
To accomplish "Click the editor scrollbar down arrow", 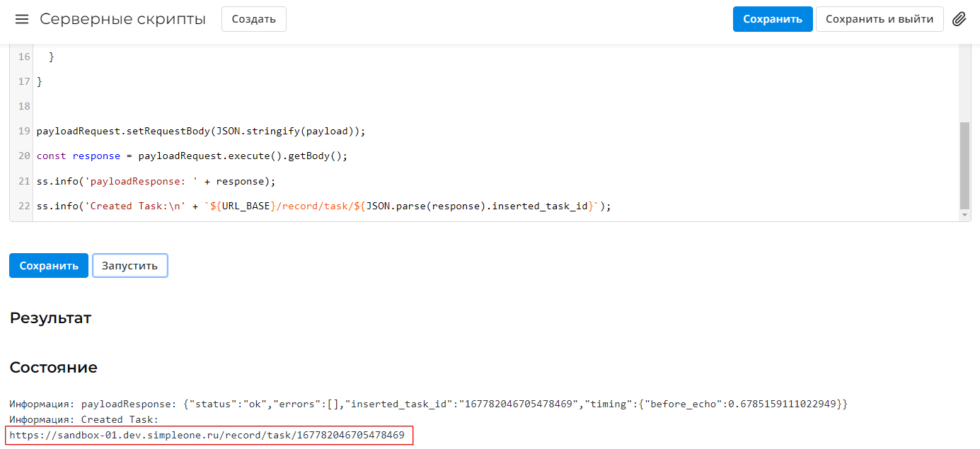I will [964, 214].
